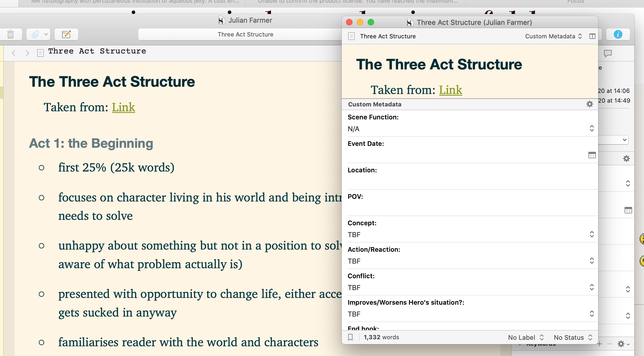Expand the inspector dropdown chevron behind the panel
644x356 pixels.
[x=624, y=140]
